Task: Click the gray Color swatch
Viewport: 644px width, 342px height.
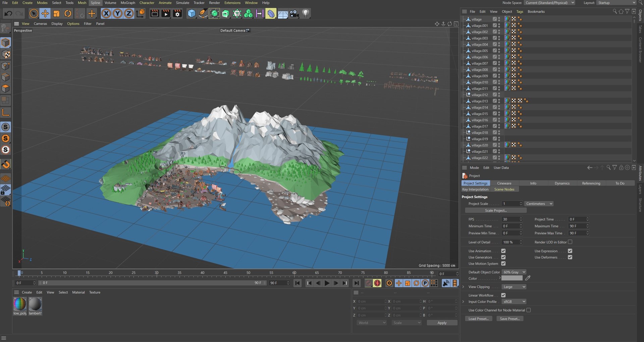Action: point(512,279)
